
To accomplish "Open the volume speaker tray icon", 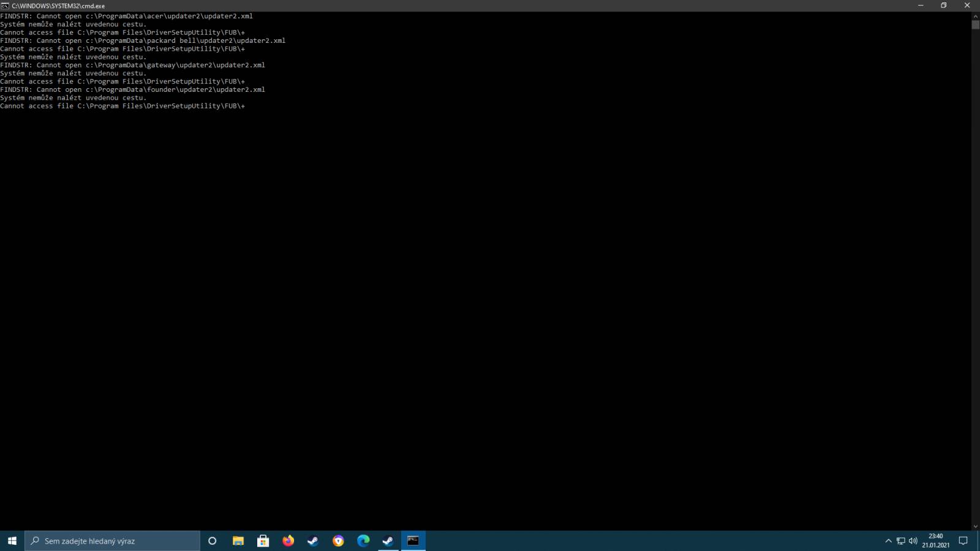I will 913,541.
